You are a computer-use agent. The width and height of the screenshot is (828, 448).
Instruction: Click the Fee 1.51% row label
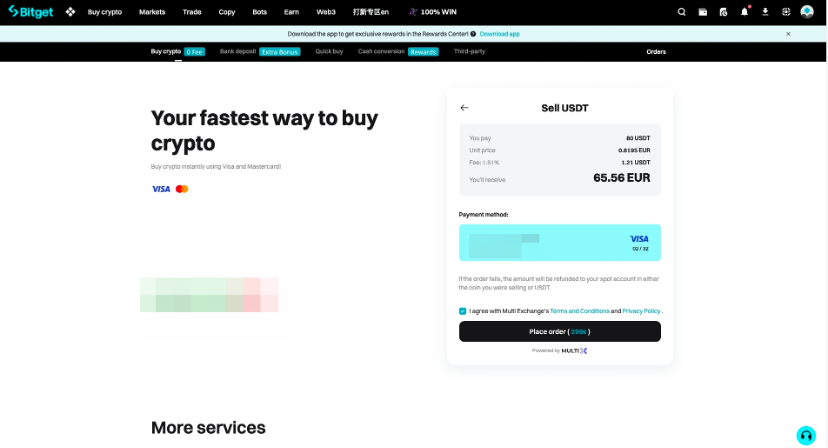pyautogui.click(x=484, y=163)
